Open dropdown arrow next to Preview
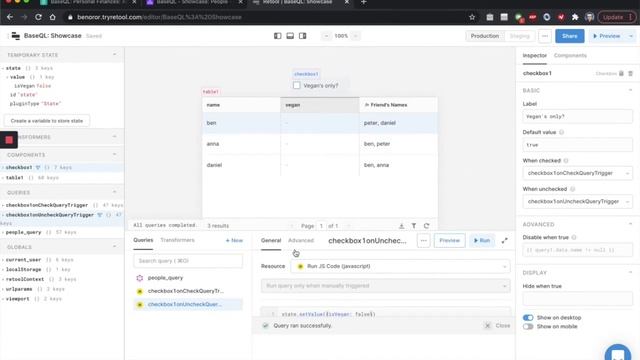640x360 pixels. click(x=631, y=36)
